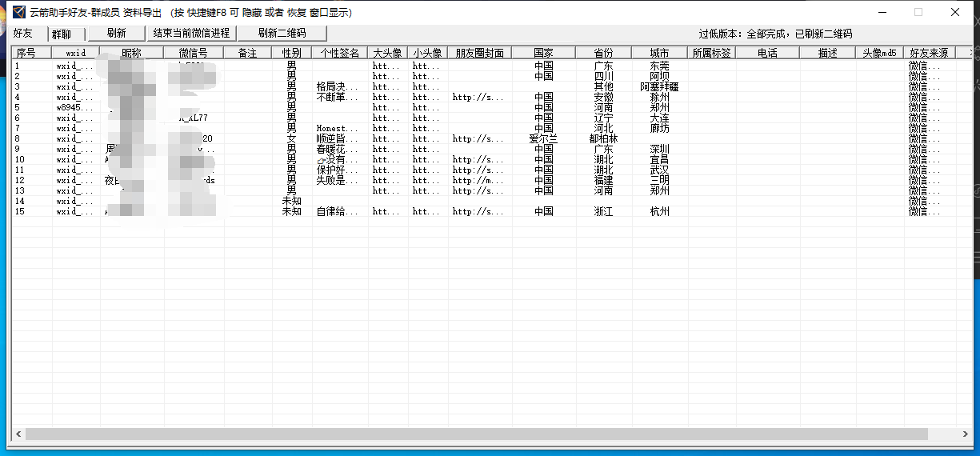
Task: Minimize the 云箭助手 window
Action: [882, 12]
